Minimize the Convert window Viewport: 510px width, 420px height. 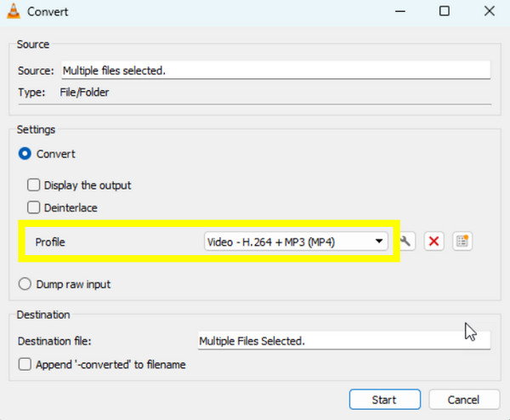coord(400,11)
